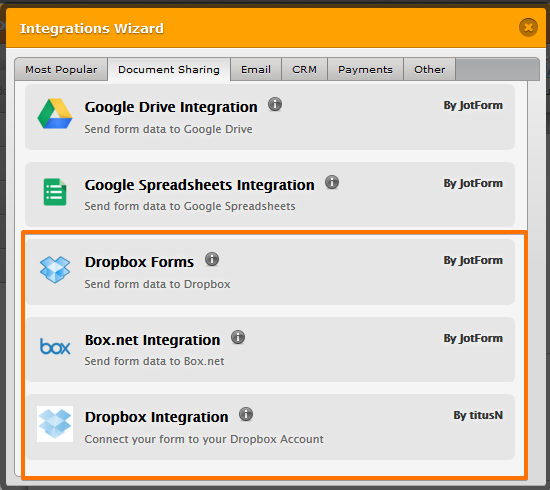Select Box.net Integration title
The image size is (550, 490).
pos(152,340)
